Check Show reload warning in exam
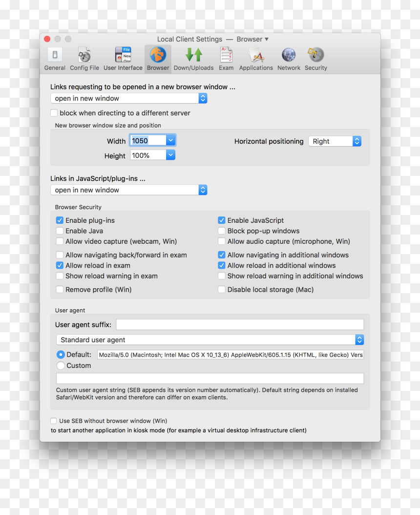The width and height of the screenshot is (420, 515). (x=60, y=276)
